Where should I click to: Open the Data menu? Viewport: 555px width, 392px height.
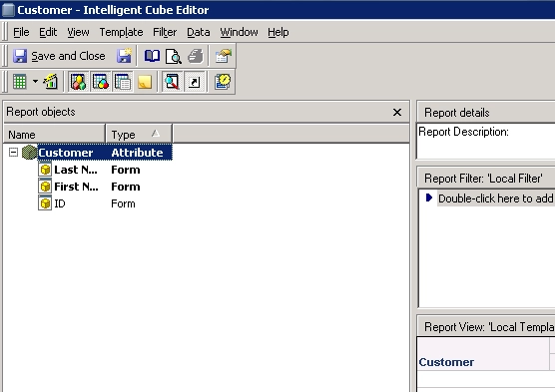point(199,32)
